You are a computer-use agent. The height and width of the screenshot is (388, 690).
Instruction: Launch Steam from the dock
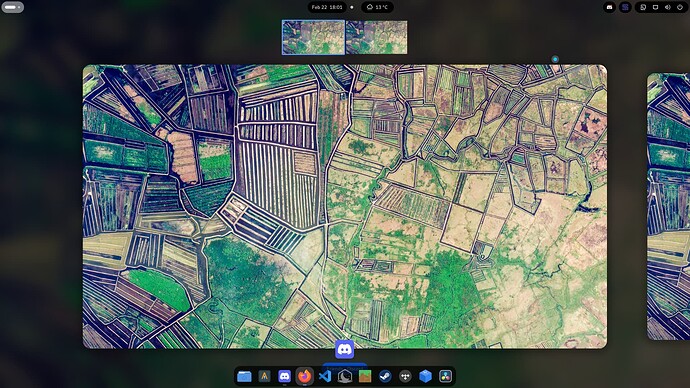pyautogui.click(x=385, y=376)
